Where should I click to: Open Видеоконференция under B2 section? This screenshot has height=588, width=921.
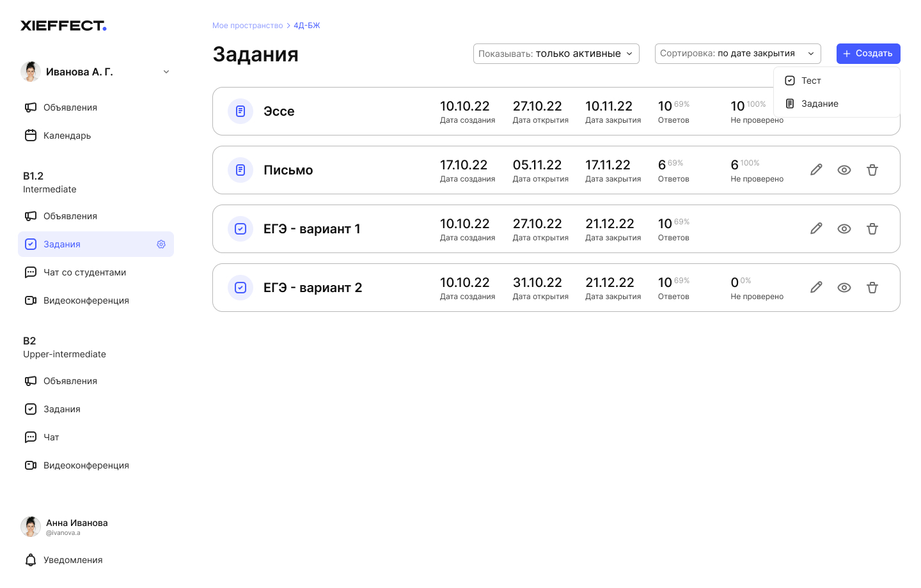click(96, 465)
